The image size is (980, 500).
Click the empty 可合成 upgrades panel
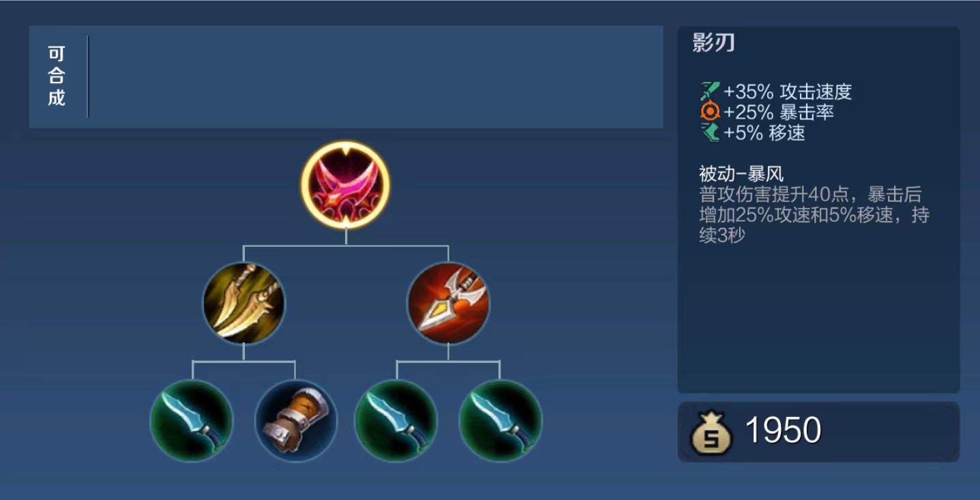376,76
